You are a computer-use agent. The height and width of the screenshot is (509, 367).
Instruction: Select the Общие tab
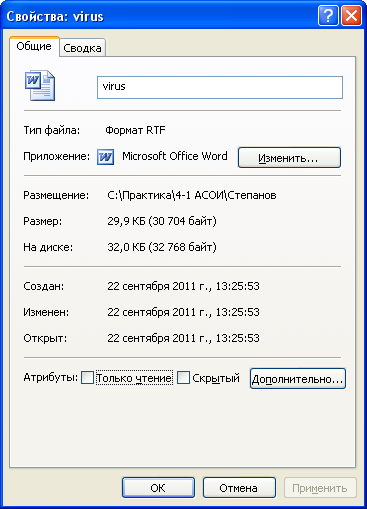34,46
